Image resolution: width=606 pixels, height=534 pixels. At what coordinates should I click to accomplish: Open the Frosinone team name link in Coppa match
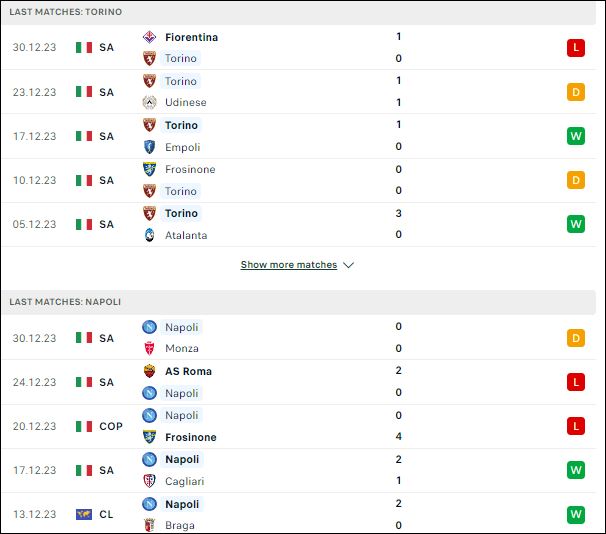pos(191,437)
